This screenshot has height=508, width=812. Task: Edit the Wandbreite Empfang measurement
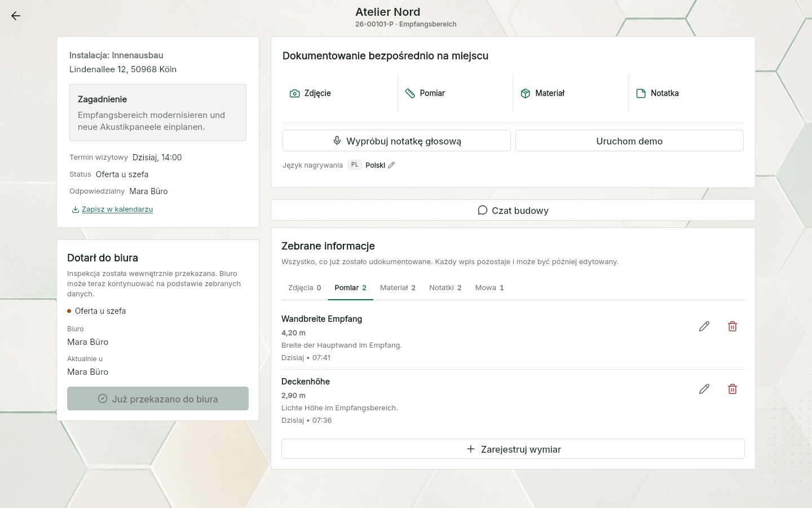(704, 326)
